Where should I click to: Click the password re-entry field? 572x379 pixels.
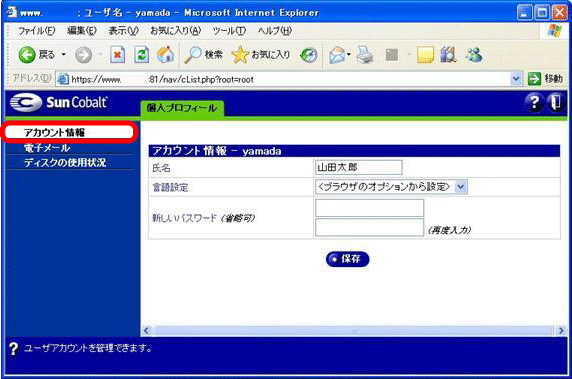[369, 227]
